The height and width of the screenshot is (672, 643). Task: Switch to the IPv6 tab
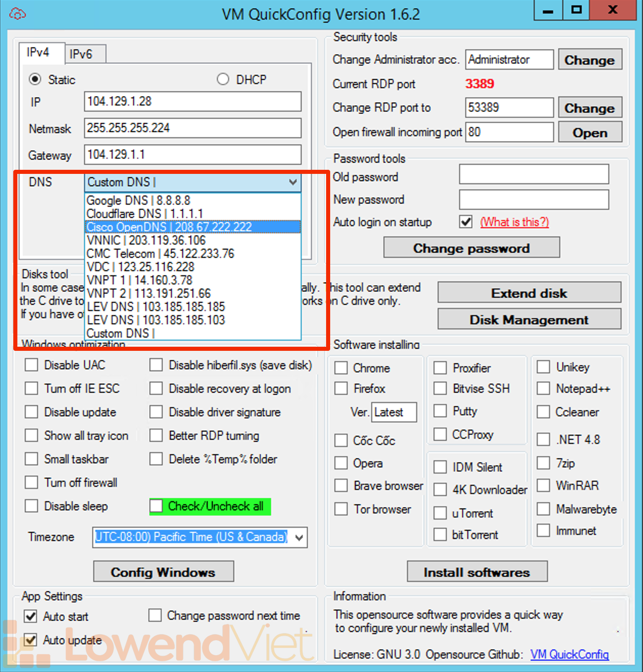[81, 54]
